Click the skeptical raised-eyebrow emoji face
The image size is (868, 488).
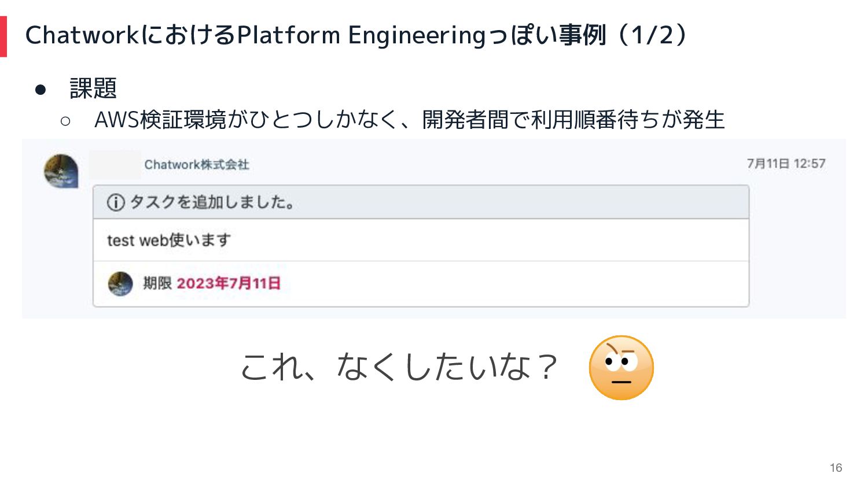coord(621,368)
